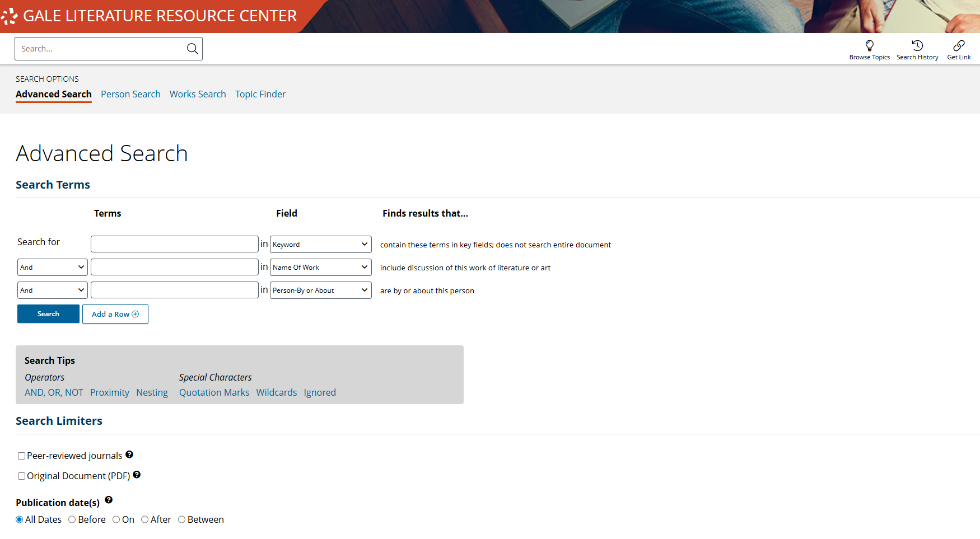Image resolution: width=980 pixels, height=539 pixels.
Task: Enable the Peer-reviewed journals checkbox
Action: [x=21, y=456]
